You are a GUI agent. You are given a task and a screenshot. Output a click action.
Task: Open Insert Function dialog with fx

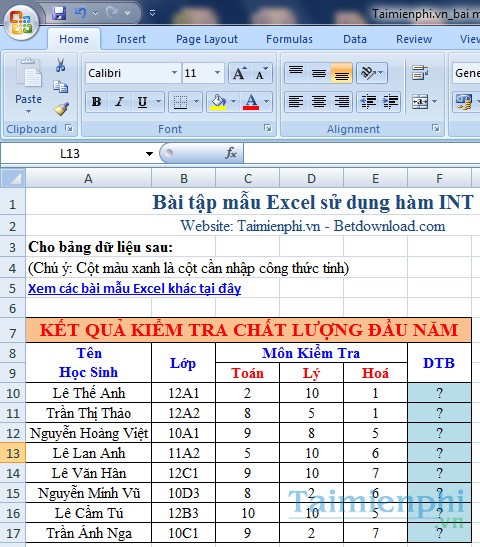(x=231, y=153)
